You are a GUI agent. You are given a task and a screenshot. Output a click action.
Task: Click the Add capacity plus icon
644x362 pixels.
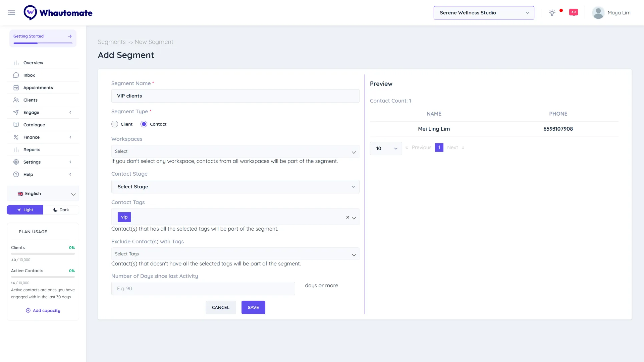tap(28, 310)
